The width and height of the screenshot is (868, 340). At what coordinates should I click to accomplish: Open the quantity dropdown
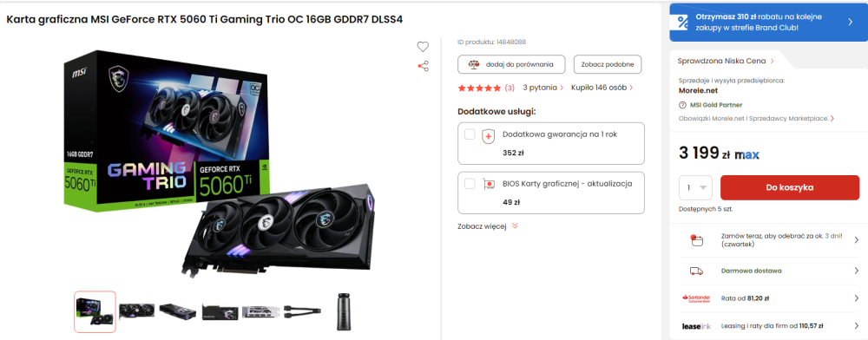[696, 187]
